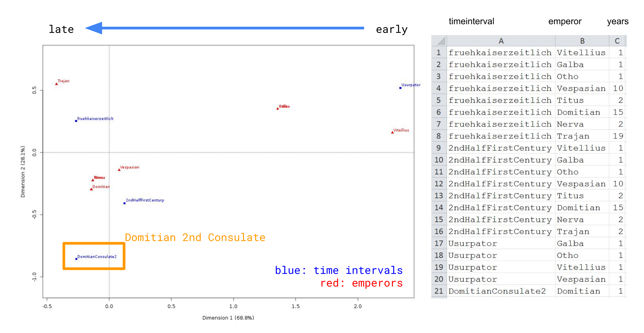
Task: Click 'Nerva' cell in row 7
Action: point(582,124)
